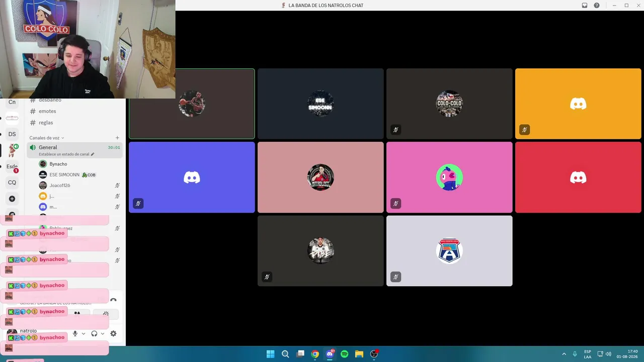Open the Discord help question-mark icon
Screen dimensions: 644x362
[597, 6]
